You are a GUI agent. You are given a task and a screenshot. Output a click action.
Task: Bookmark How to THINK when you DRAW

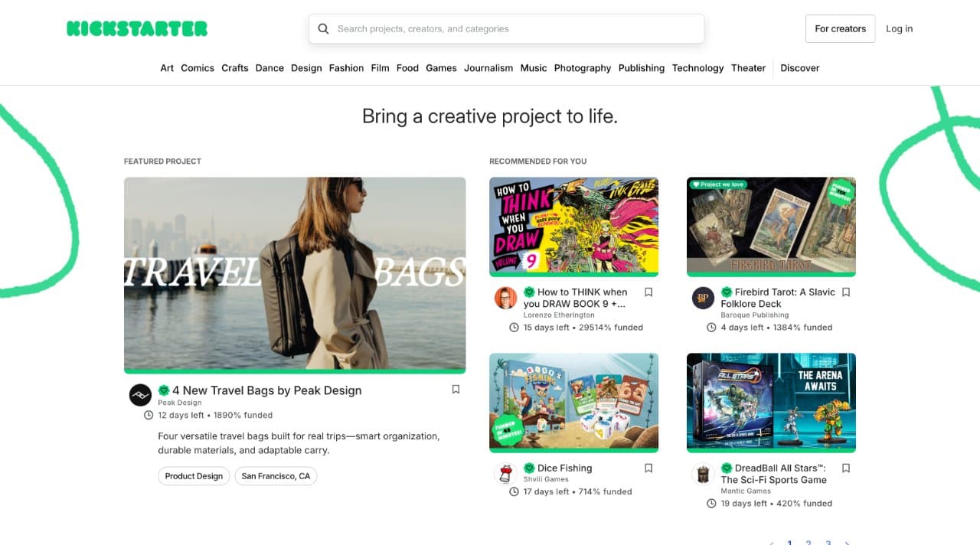click(648, 292)
